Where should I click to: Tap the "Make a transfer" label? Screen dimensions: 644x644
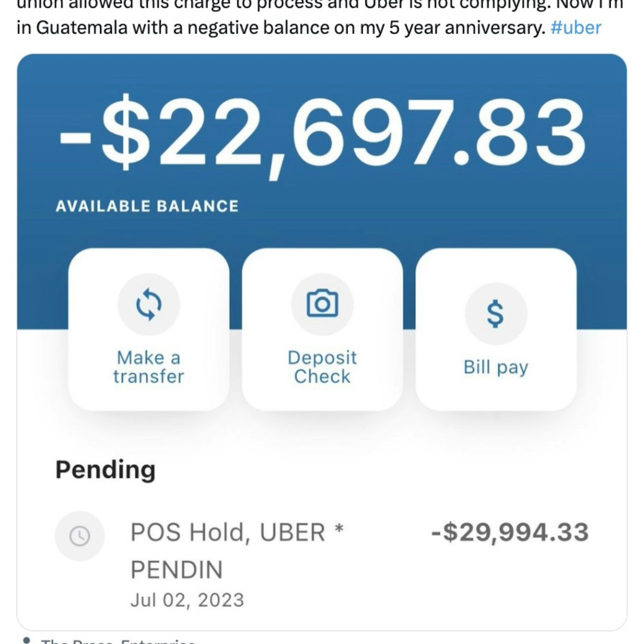point(149,367)
